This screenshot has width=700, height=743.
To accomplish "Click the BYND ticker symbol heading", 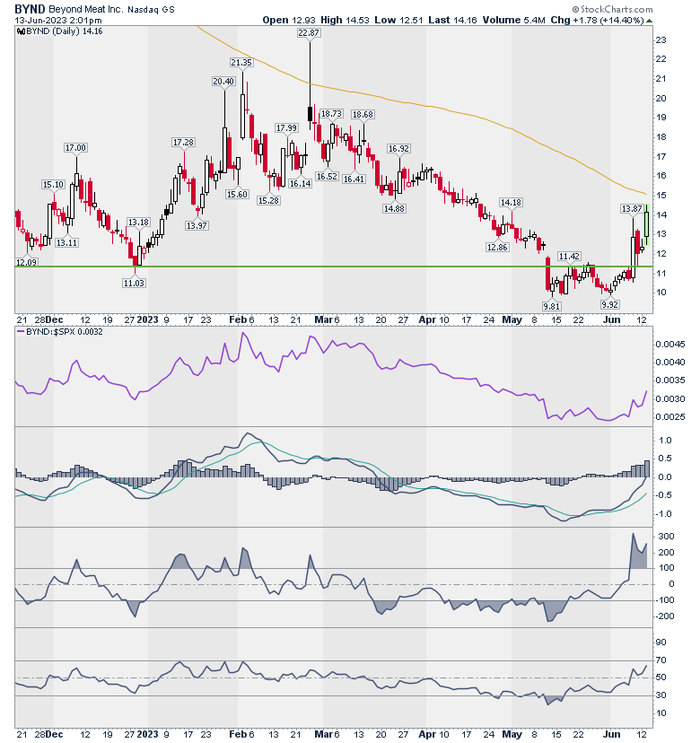I will (30, 9).
